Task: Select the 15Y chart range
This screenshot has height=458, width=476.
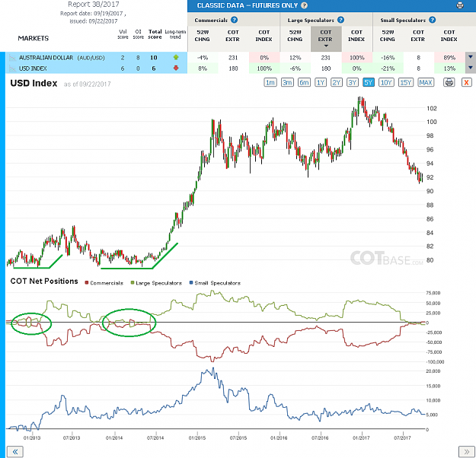Action: pos(406,82)
